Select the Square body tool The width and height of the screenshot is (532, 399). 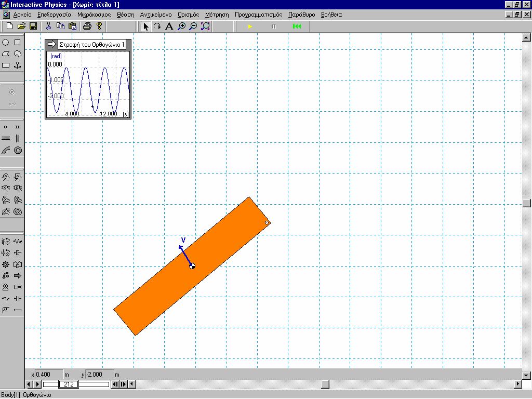click(17, 43)
